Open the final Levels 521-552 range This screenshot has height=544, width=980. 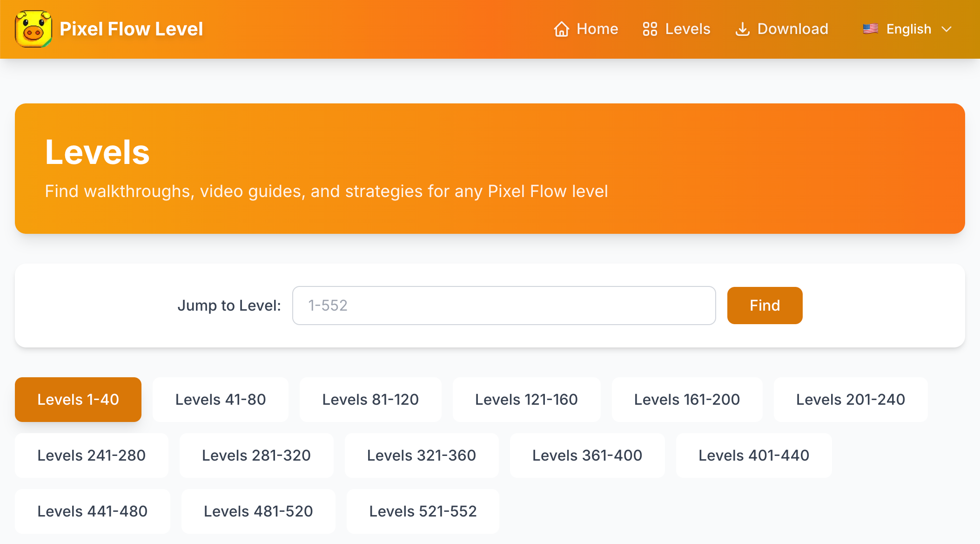point(423,511)
